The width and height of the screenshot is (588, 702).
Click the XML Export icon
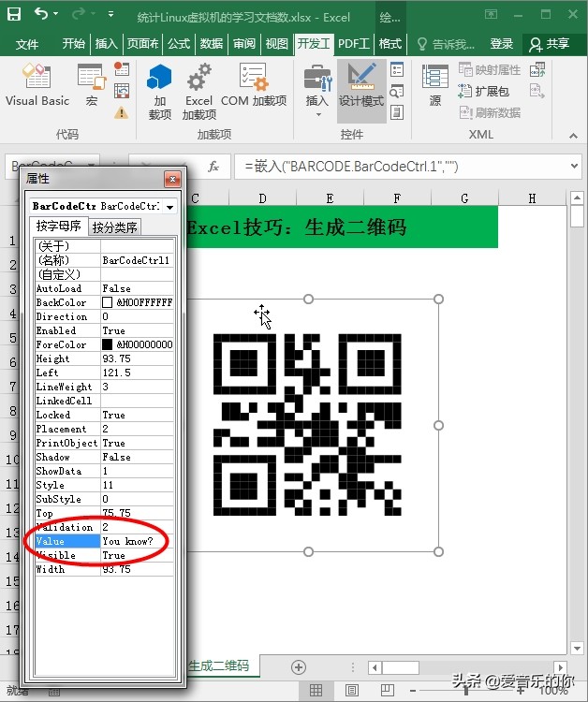[x=537, y=92]
